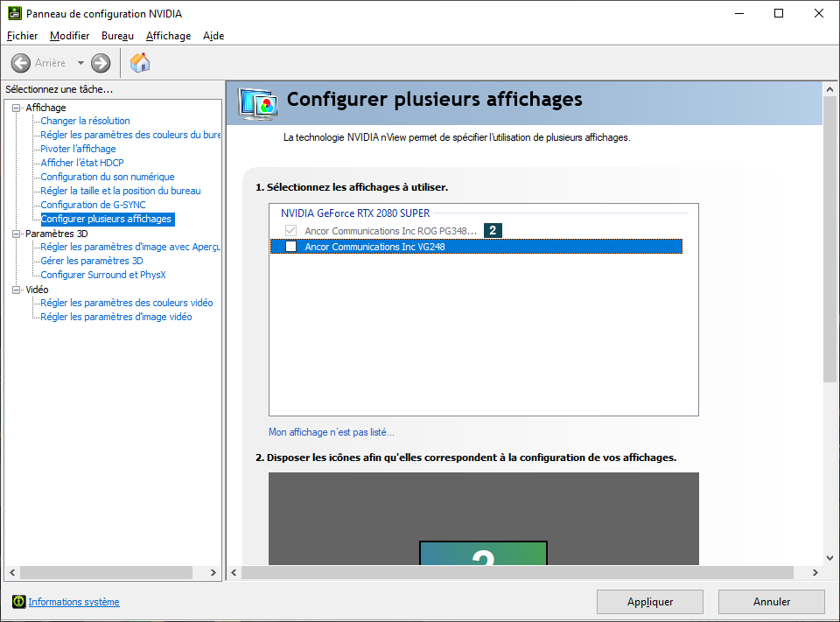Viewport: 840px width, 622px height.
Task: Toggle the ROG PG348 display checkbox
Action: 290,230
